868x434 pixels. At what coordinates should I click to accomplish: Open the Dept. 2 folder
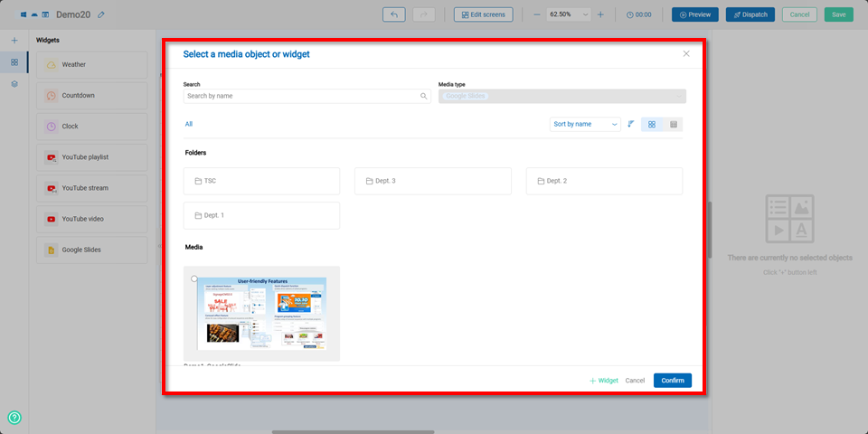604,181
